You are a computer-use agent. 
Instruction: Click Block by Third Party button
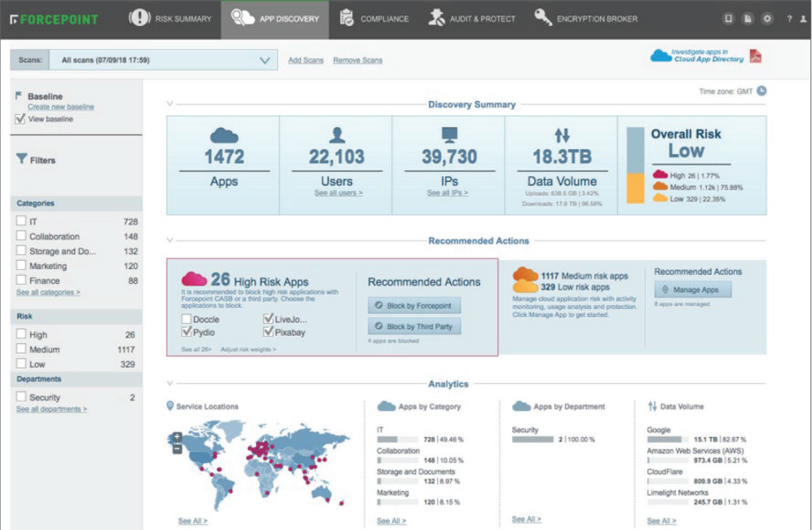(x=414, y=326)
